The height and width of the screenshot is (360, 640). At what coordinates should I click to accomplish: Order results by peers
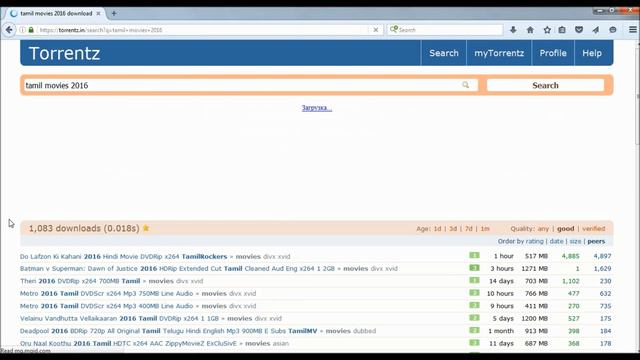(596, 241)
